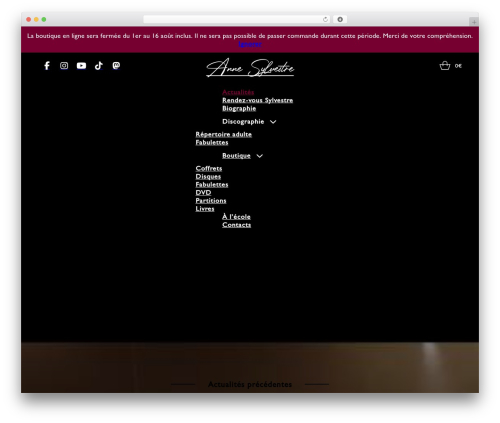This screenshot has width=500, height=423.
Task: Select the Discographie menu label
Action: tap(243, 121)
